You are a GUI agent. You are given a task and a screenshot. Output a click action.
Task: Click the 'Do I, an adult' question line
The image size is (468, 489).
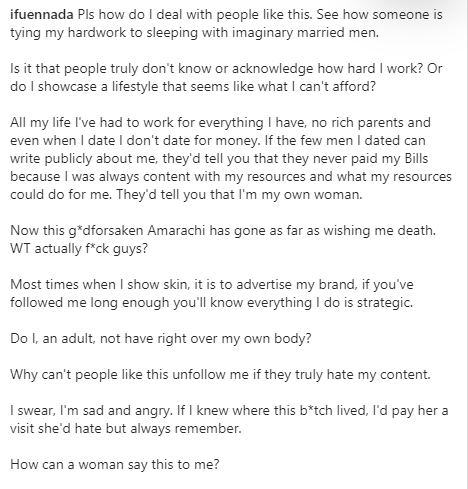tap(161, 339)
